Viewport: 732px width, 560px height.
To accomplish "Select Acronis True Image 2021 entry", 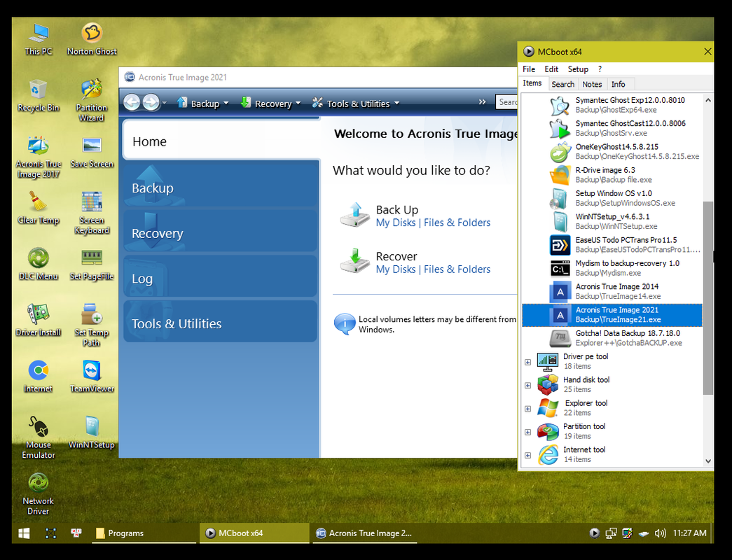I will 612,315.
